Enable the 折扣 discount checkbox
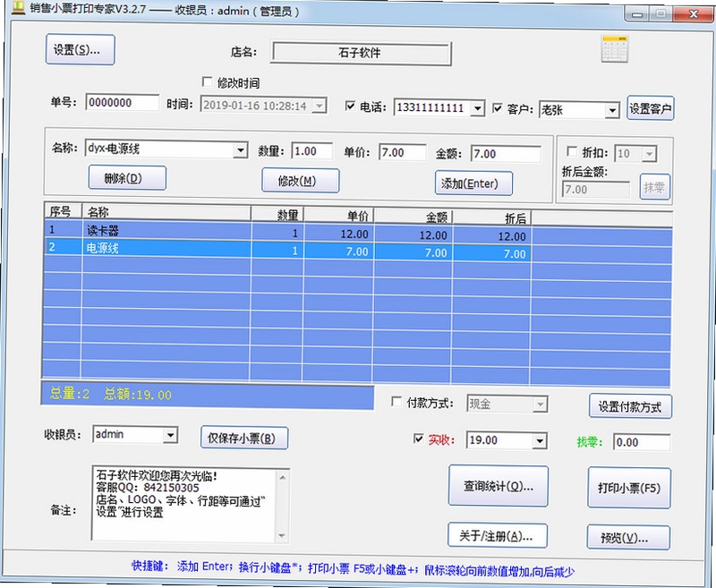 coord(571,151)
